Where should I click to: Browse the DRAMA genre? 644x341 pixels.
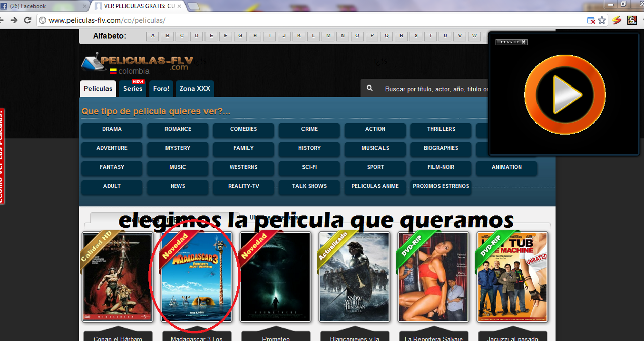pyautogui.click(x=112, y=130)
